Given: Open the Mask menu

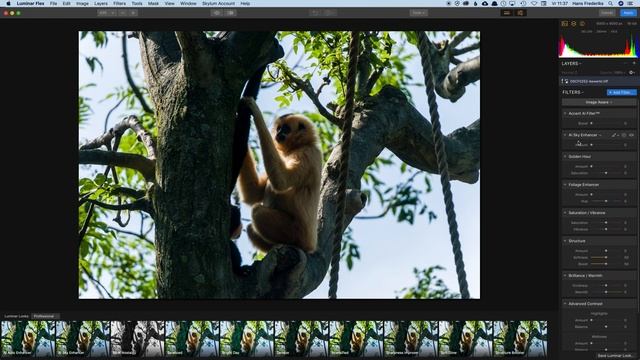Looking at the screenshot, I should (153, 3).
